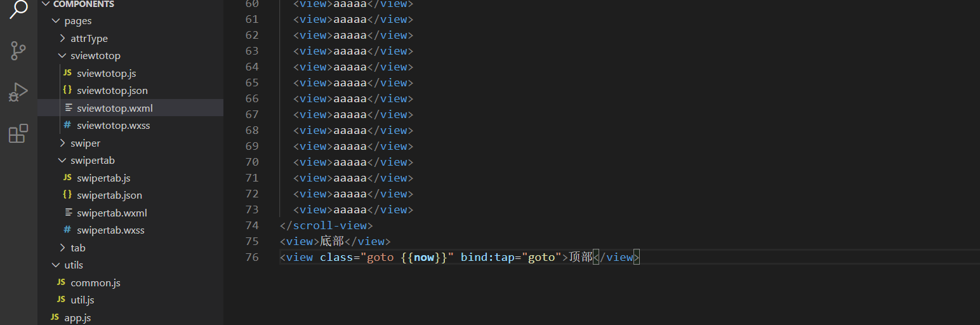Place cursor on closing scroll-view tag
The width and height of the screenshot is (980, 325).
point(326,225)
